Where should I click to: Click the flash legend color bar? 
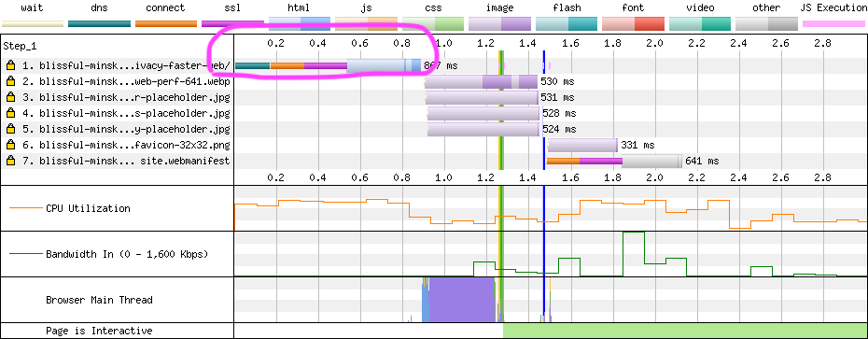coord(567,23)
